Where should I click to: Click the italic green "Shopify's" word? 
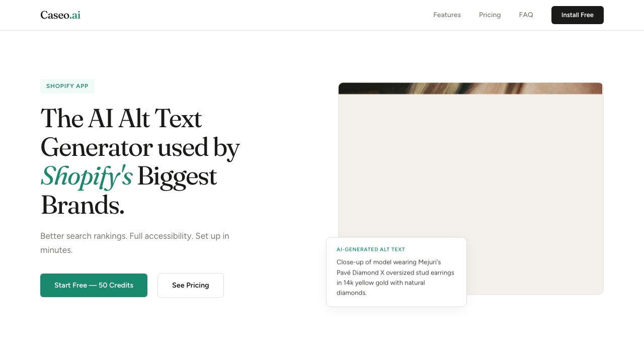[87, 176]
